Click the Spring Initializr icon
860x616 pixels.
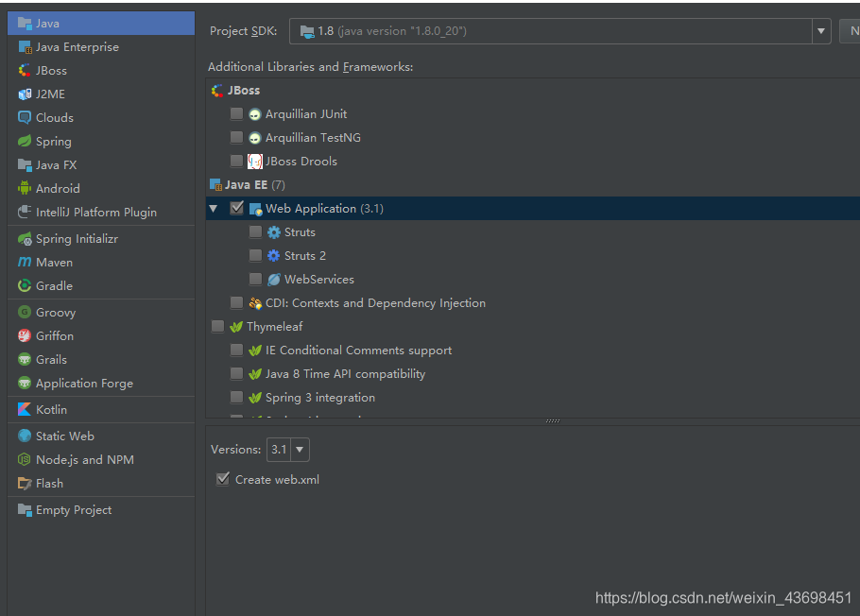coord(25,239)
